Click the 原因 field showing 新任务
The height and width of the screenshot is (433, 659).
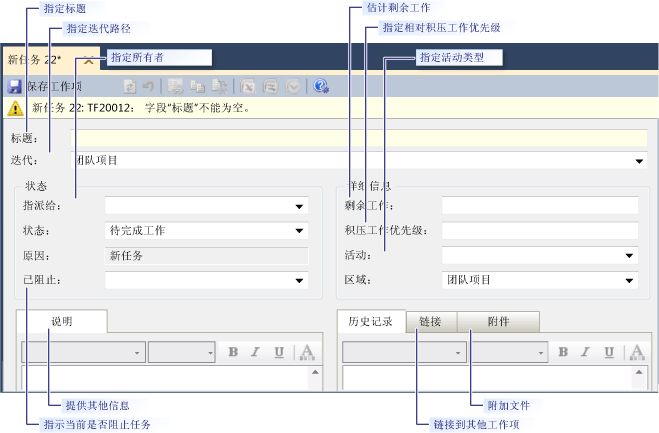[x=206, y=256]
